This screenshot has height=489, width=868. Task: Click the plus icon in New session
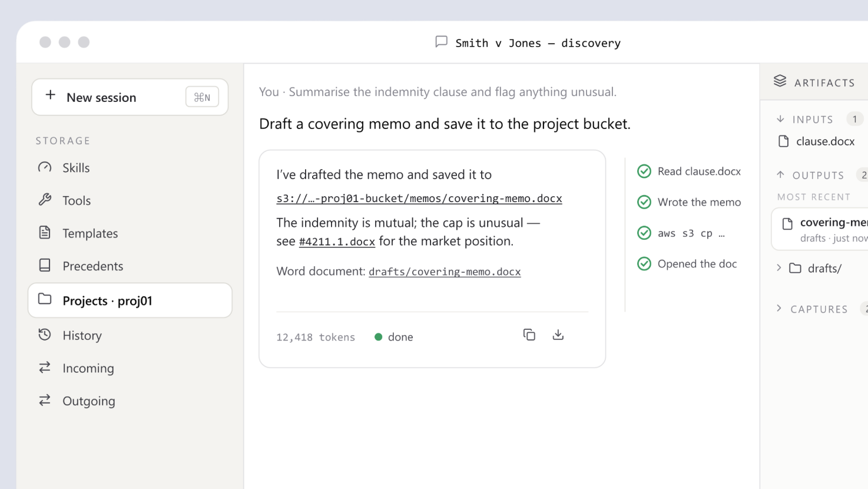[51, 95]
